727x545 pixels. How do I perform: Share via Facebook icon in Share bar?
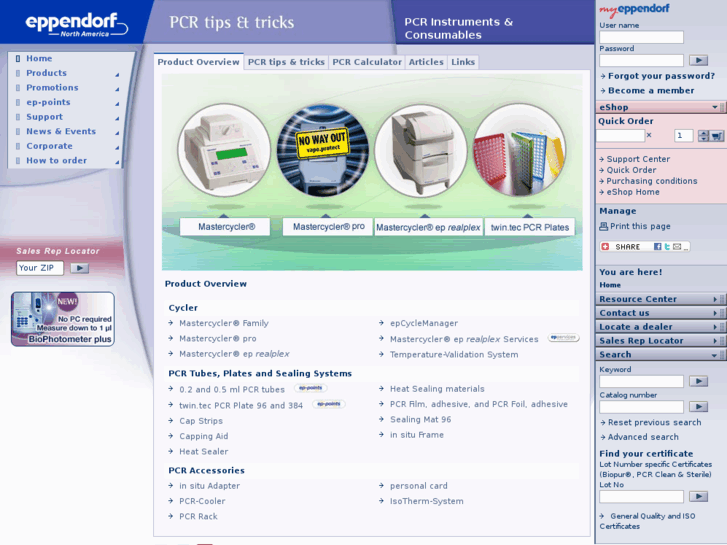point(657,247)
